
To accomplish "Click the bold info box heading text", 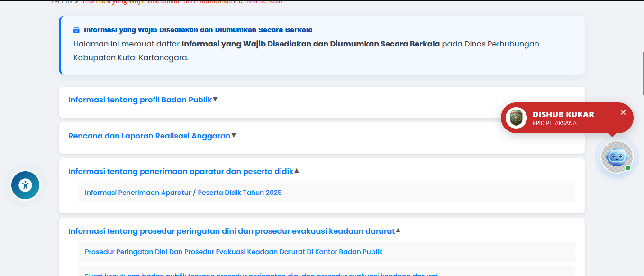I will (x=198, y=30).
